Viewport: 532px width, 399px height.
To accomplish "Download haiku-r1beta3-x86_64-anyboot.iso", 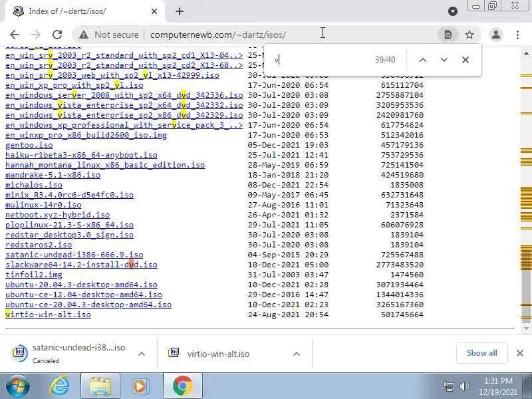I will [81, 155].
